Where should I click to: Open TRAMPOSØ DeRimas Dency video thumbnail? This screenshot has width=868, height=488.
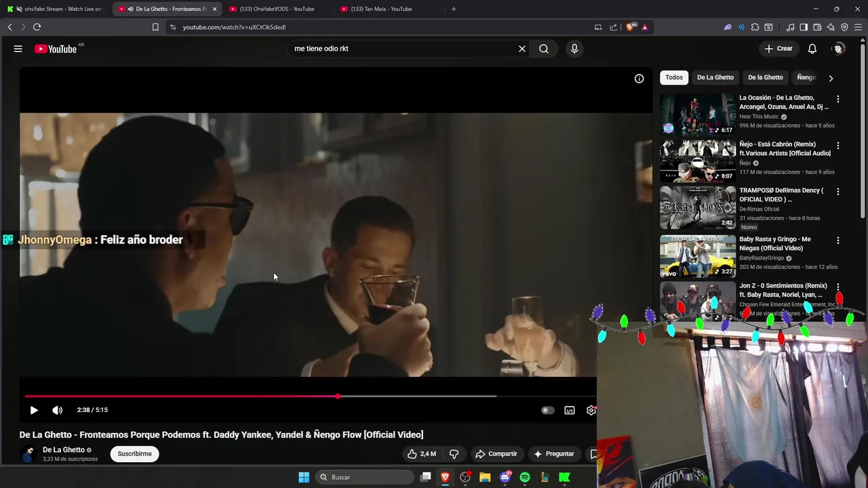[x=698, y=207]
